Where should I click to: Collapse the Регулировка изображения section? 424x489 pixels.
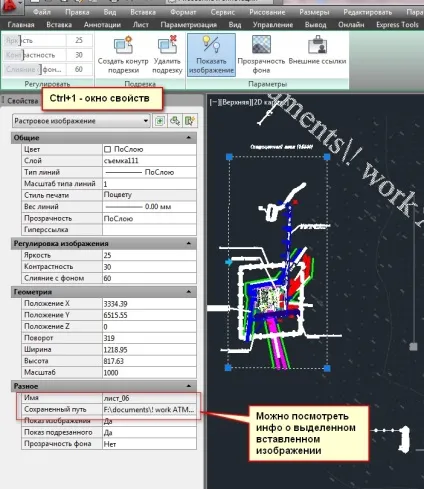pyautogui.click(x=189, y=243)
